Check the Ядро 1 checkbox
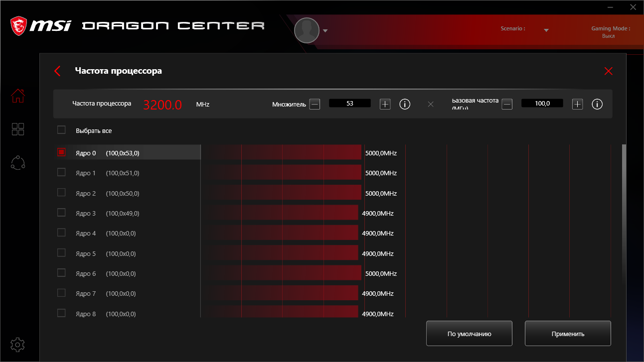 coord(61,172)
